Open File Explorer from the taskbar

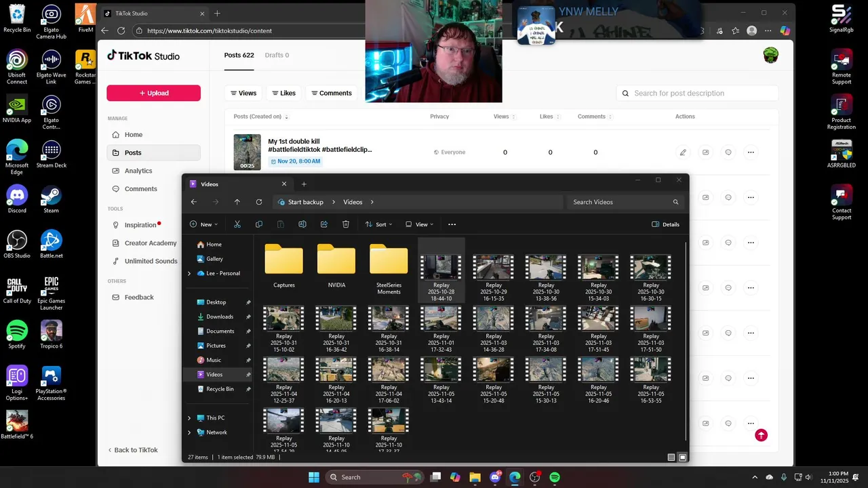(475, 477)
